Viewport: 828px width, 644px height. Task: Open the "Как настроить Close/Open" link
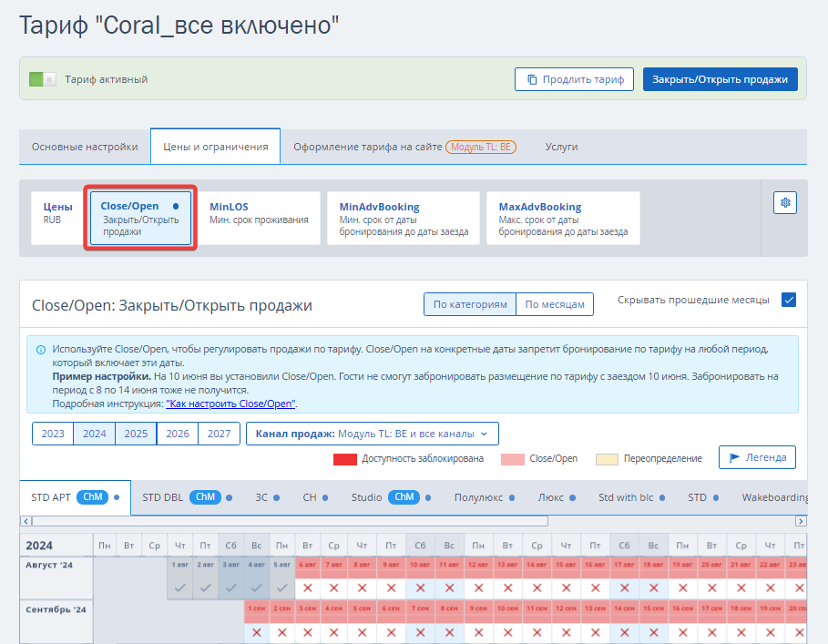(x=230, y=404)
